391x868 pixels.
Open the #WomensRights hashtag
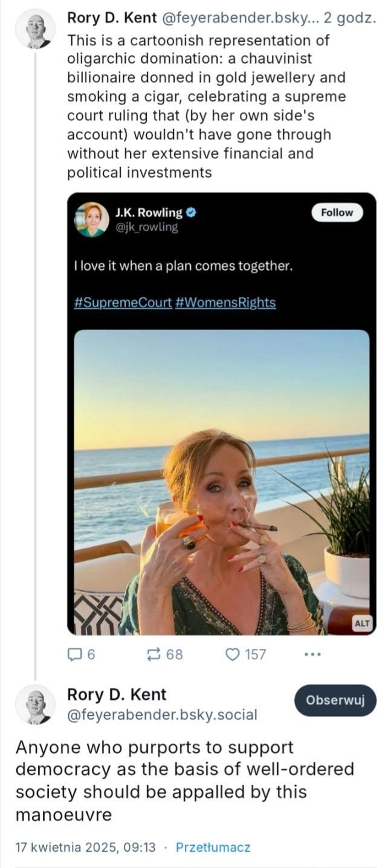225,303
